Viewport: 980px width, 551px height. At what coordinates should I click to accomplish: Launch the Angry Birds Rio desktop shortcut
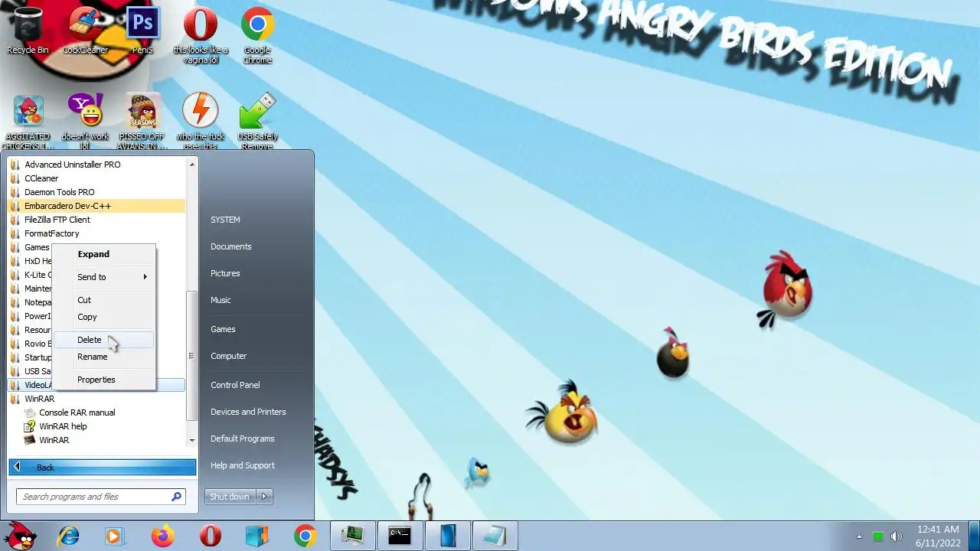coord(28,122)
